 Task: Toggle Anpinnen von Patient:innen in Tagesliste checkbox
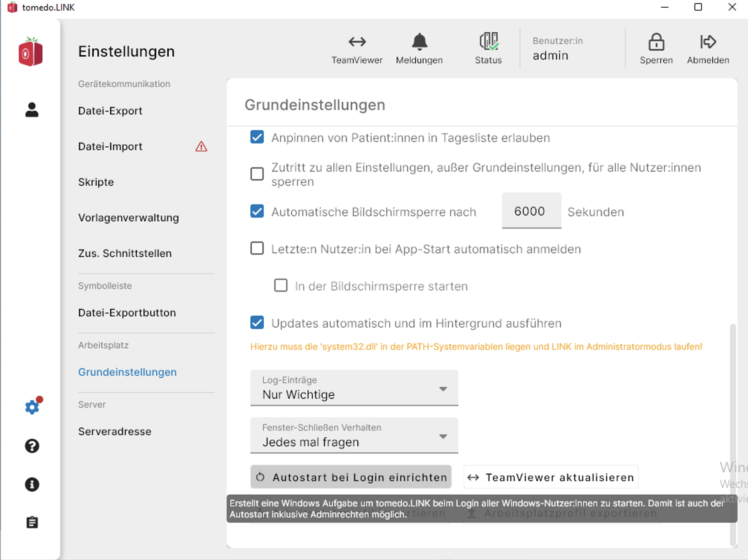257,137
